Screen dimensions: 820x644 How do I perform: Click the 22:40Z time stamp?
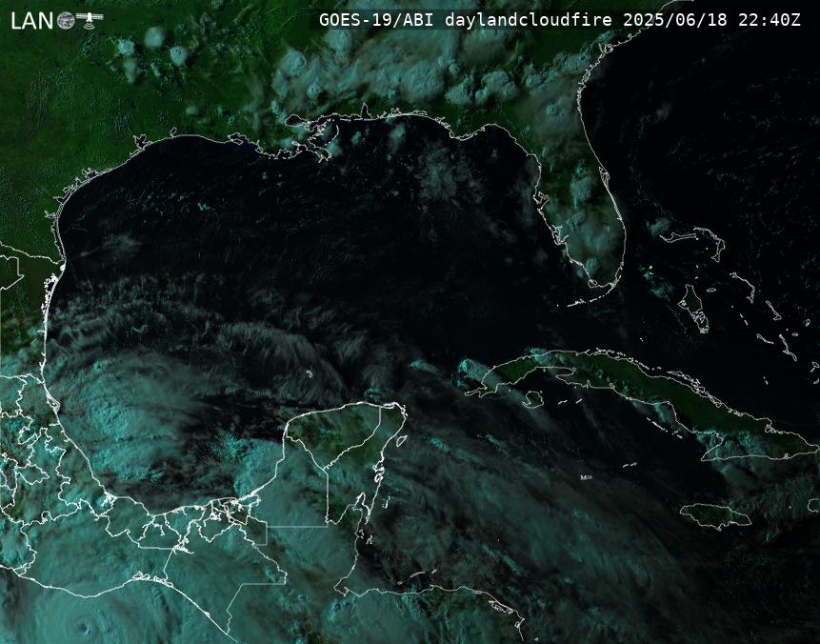pos(770,20)
